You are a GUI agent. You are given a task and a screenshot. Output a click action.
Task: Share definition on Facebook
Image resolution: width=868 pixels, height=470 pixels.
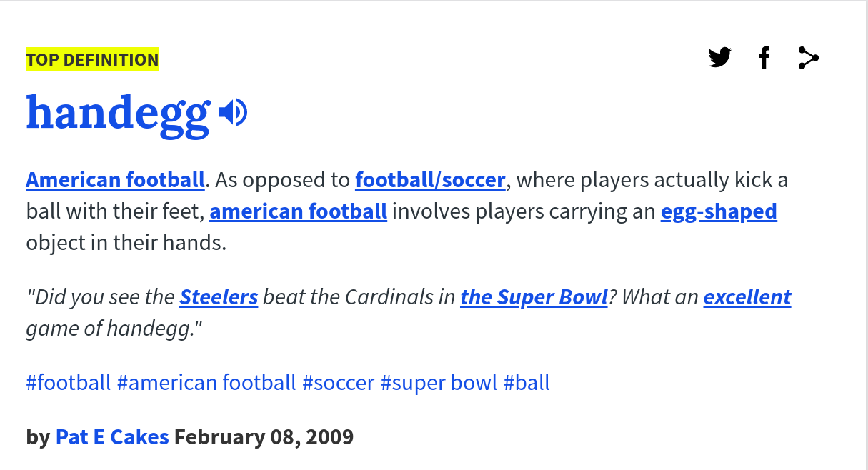point(764,58)
